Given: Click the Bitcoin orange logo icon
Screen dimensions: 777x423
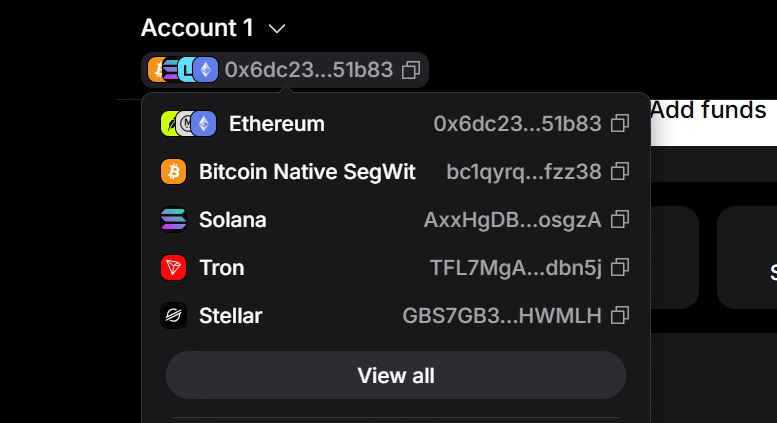Looking at the screenshot, I should pos(173,171).
